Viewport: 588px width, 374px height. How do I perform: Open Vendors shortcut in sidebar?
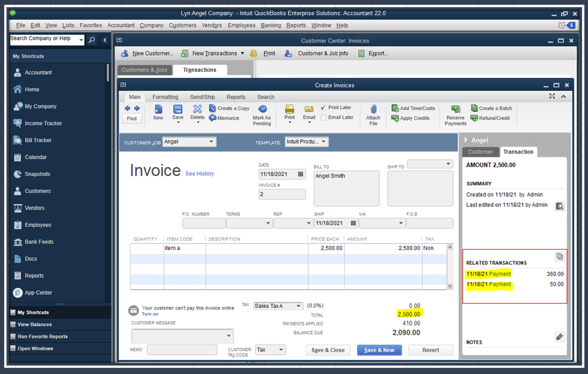click(34, 208)
